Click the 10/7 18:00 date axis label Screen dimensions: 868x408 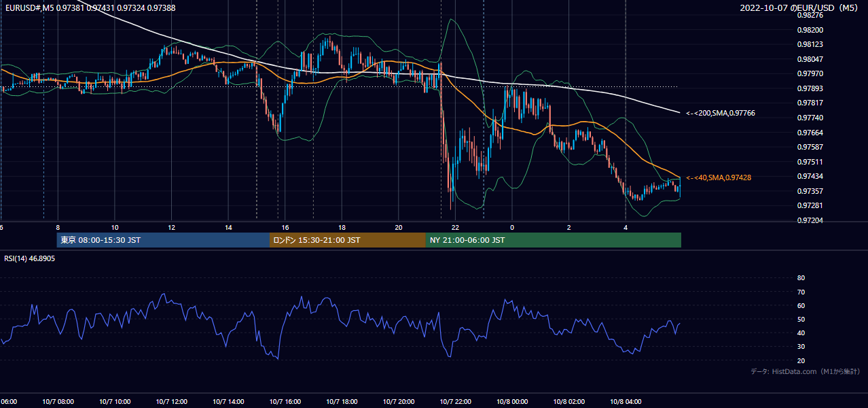(x=342, y=402)
